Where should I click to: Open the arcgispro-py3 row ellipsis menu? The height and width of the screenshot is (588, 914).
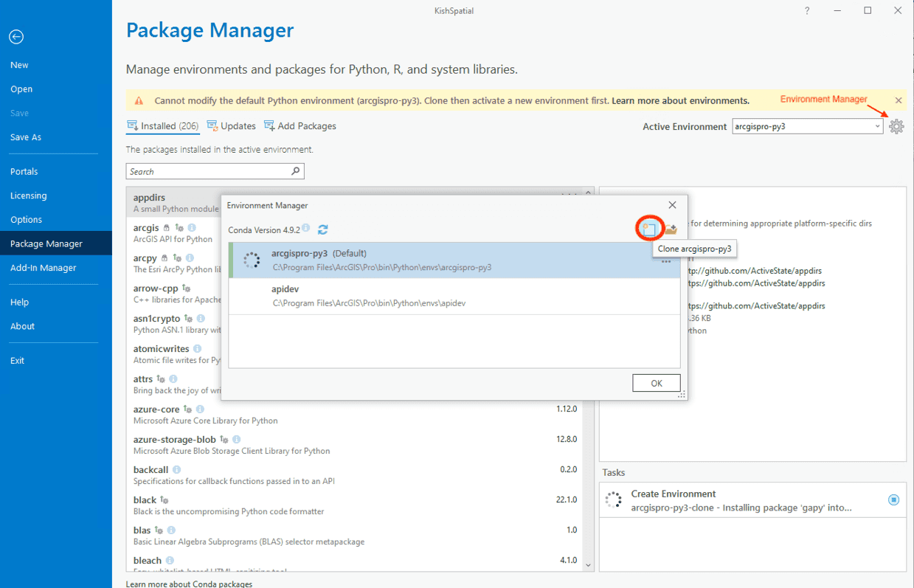tap(666, 262)
